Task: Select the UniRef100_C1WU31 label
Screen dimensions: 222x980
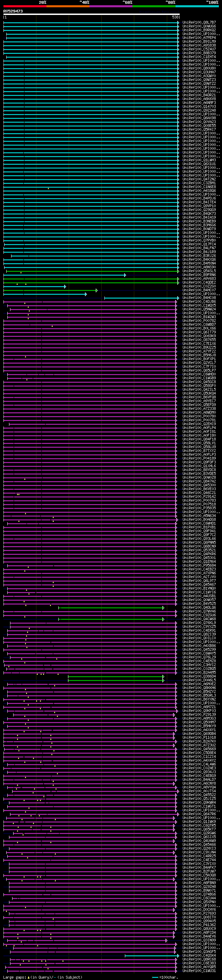Action: [199, 971]
